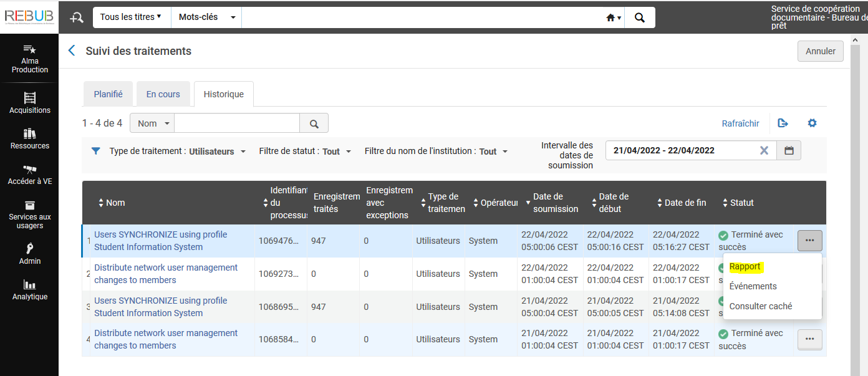Screen dimensions: 868x376
Task: Switch to En cours tab
Action: click(163, 94)
